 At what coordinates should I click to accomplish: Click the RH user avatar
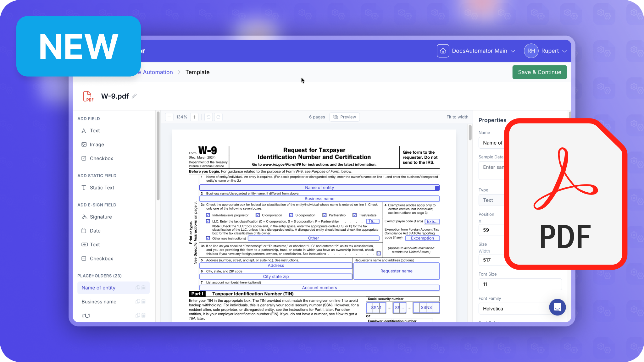[531, 51]
